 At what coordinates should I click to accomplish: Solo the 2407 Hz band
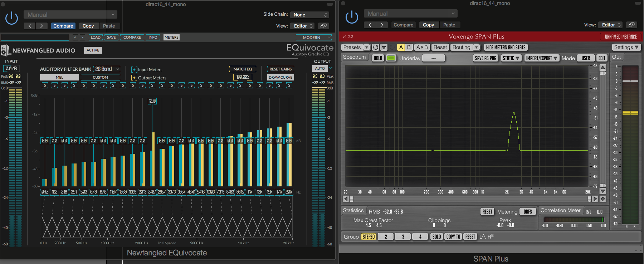tap(152, 85)
